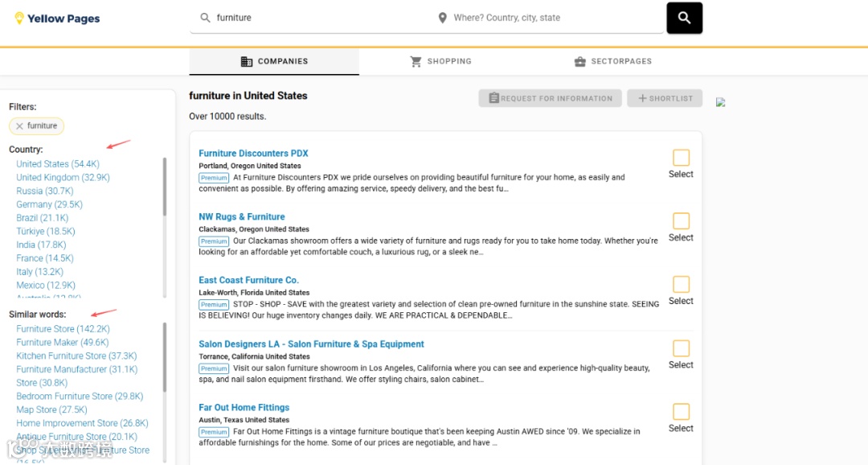Select Home Improvement Store (26.8K)
The height and width of the screenshot is (465, 868).
(83, 423)
